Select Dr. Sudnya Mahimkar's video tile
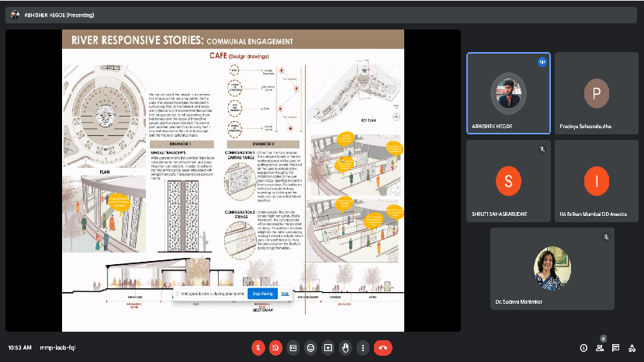Image resolution: width=644 pixels, height=362 pixels. [x=552, y=266]
